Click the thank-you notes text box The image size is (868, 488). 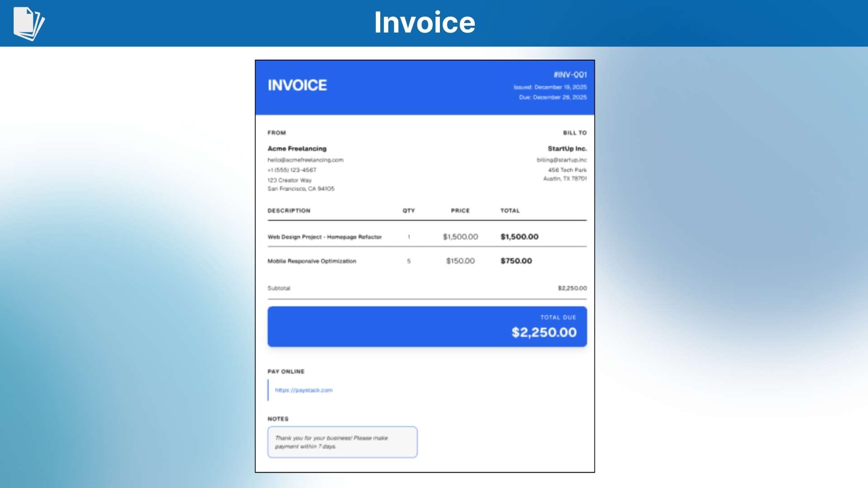tap(342, 442)
